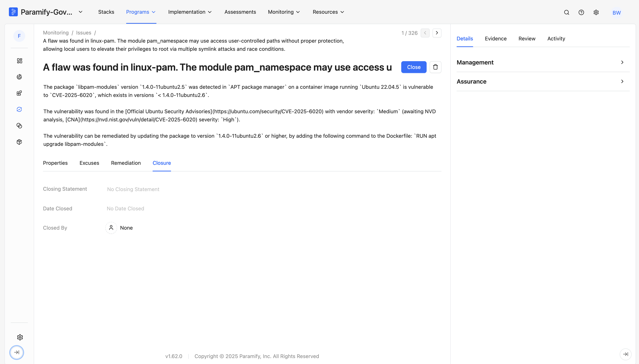The width and height of the screenshot is (639, 364).
Task: Select the Details tab in right panel
Action: click(x=465, y=39)
